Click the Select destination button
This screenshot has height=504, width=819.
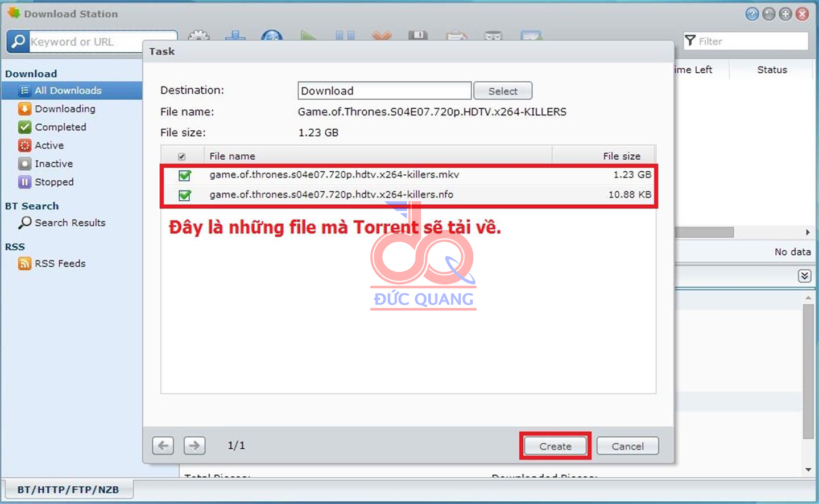(503, 91)
